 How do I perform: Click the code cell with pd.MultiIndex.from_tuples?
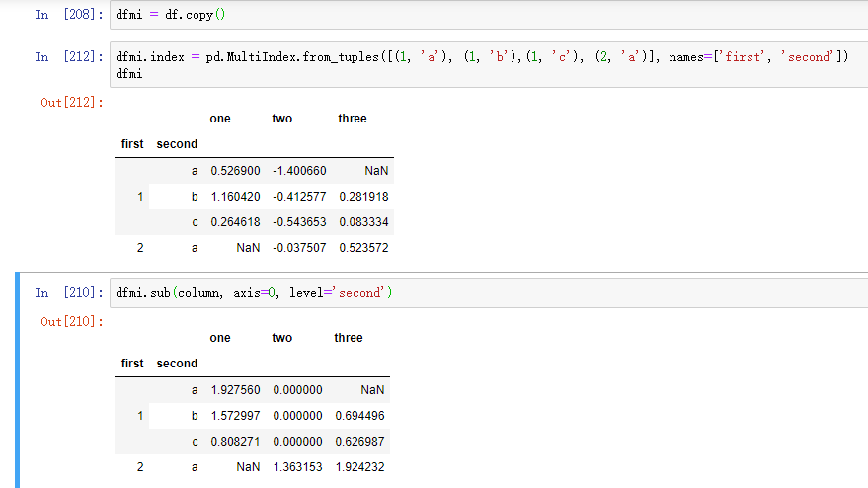click(x=489, y=65)
